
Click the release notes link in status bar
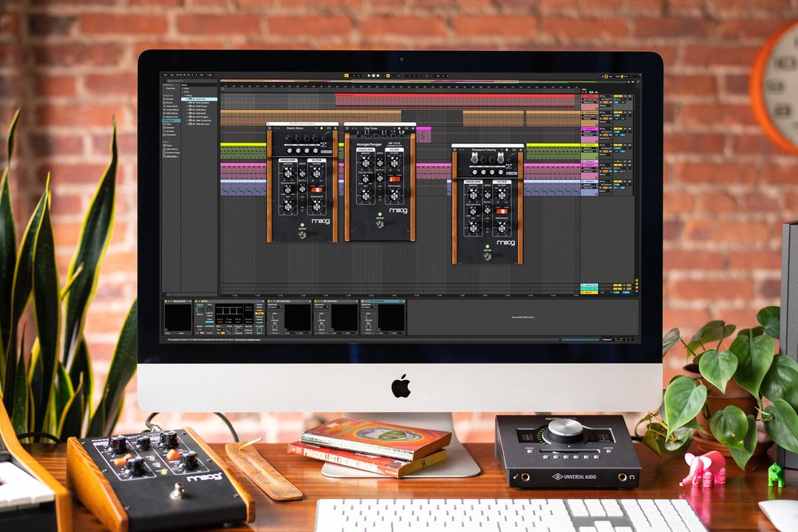[x=248, y=339]
